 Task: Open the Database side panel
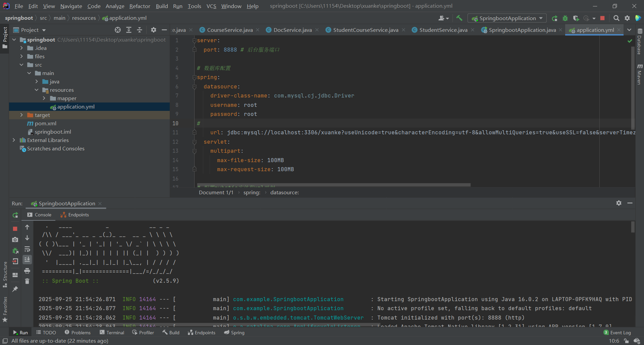pyautogui.click(x=639, y=42)
